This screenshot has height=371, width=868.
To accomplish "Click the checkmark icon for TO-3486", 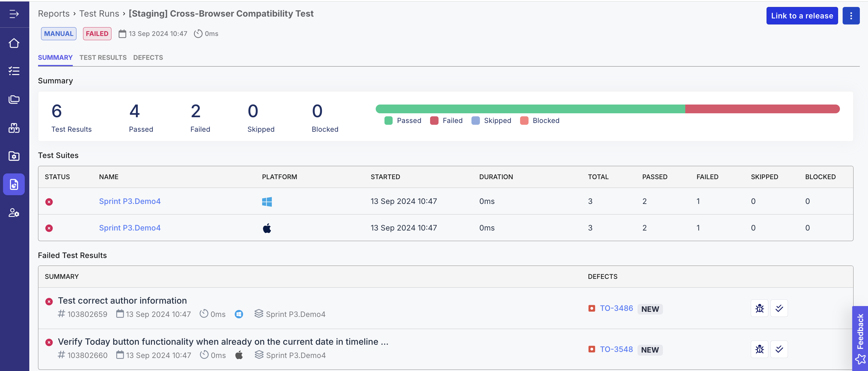I will [x=779, y=308].
